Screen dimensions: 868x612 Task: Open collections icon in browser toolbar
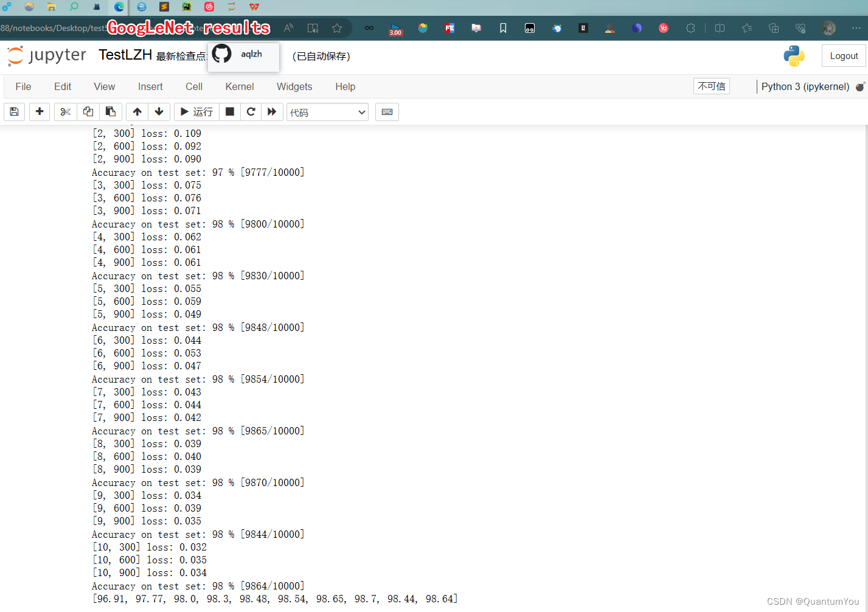[x=774, y=28]
